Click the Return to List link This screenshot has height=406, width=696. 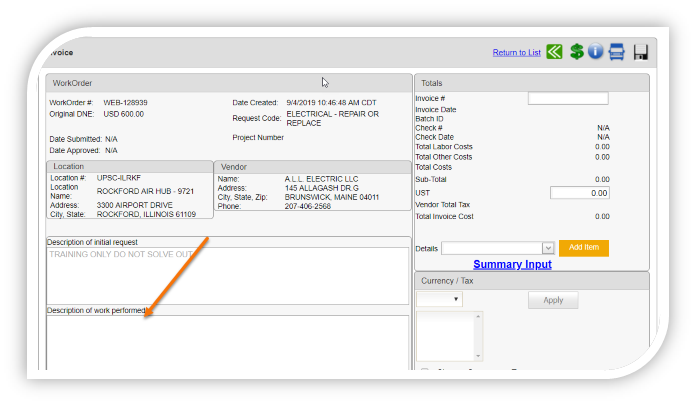516,53
